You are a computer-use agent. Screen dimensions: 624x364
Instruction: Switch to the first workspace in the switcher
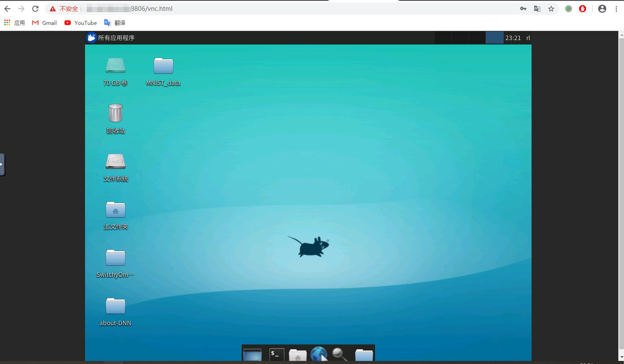pyautogui.click(x=443, y=38)
